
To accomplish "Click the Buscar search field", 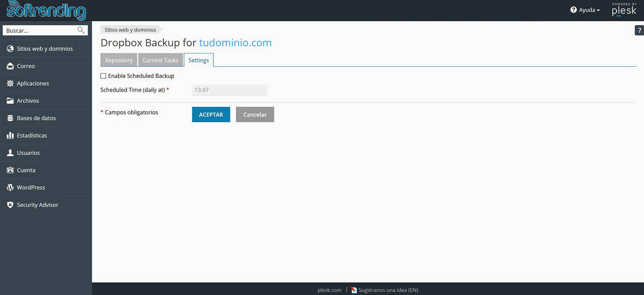I will pos(45,30).
